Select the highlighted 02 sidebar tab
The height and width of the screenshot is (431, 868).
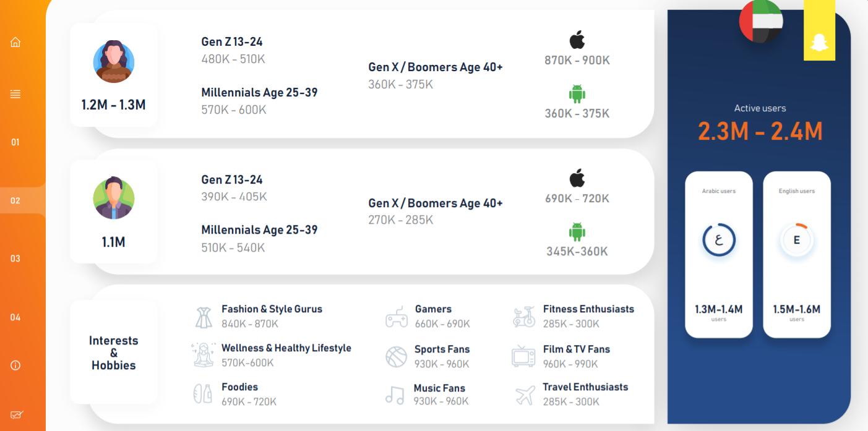[15, 200]
